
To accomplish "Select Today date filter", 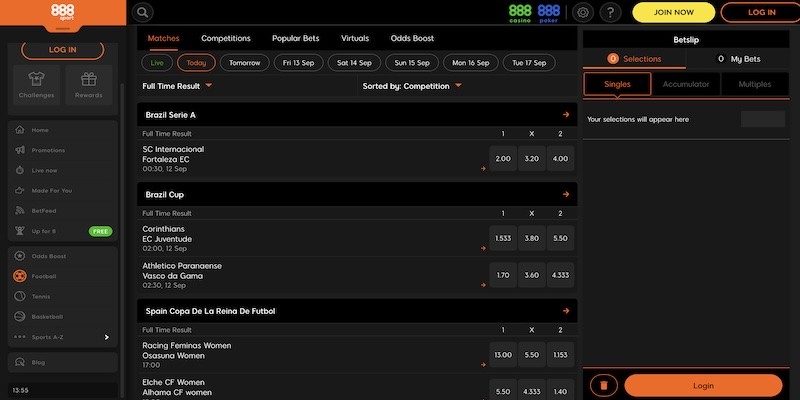I will pyautogui.click(x=196, y=63).
